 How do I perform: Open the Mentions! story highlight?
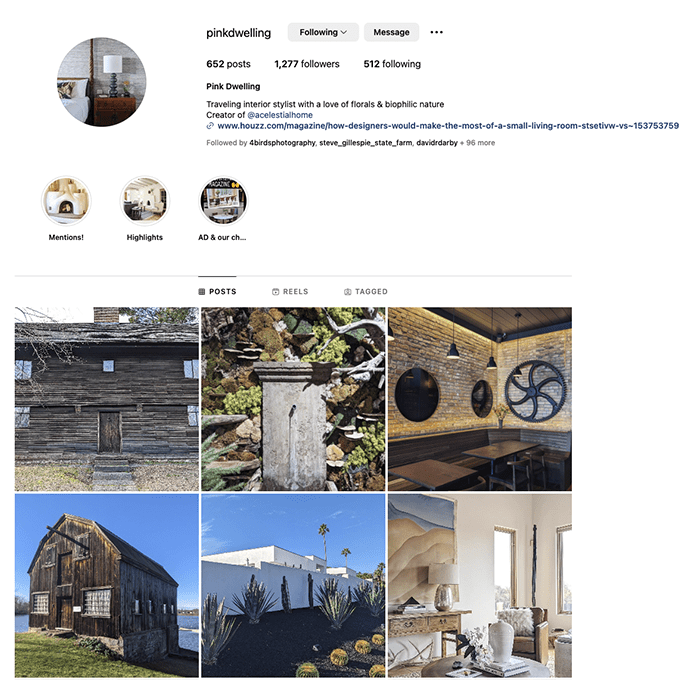tap(66, 201)
